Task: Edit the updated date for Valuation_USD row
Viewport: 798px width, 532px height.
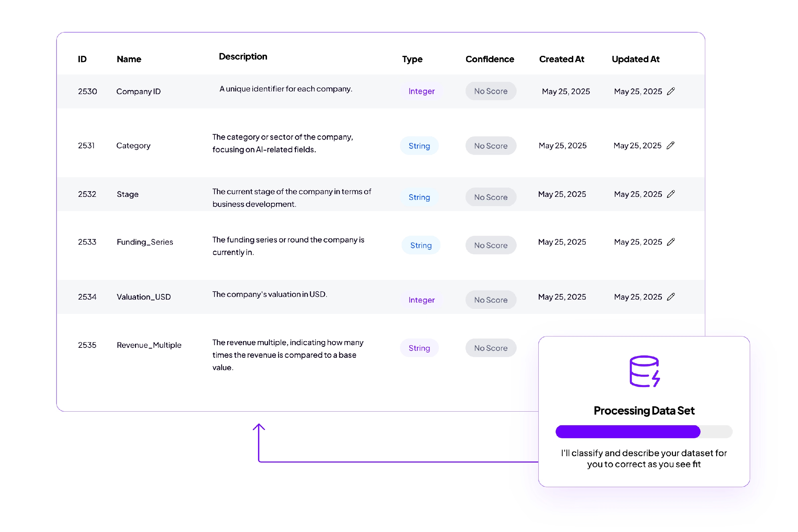Action: click(671, 297)
